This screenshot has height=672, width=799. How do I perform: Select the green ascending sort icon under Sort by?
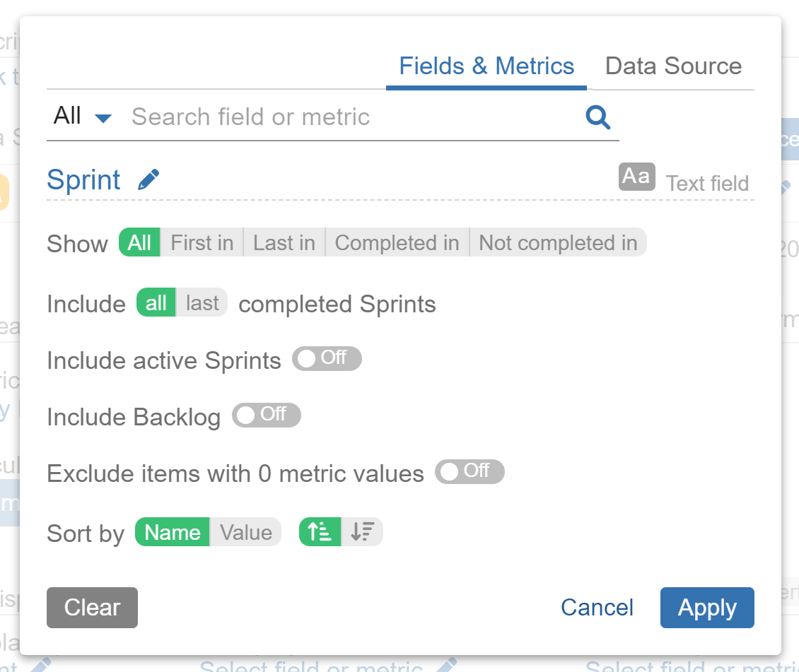coord(320,531)
